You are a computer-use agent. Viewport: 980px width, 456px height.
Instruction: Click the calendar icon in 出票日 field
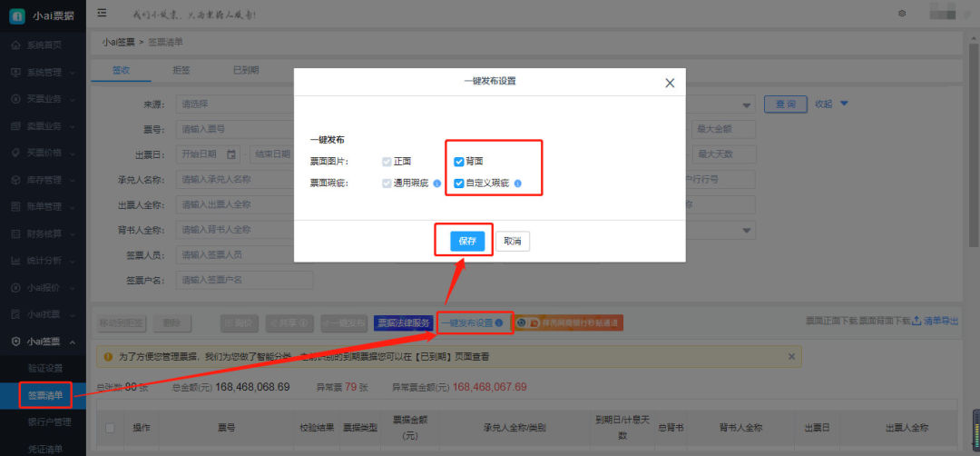pos(230,154)
